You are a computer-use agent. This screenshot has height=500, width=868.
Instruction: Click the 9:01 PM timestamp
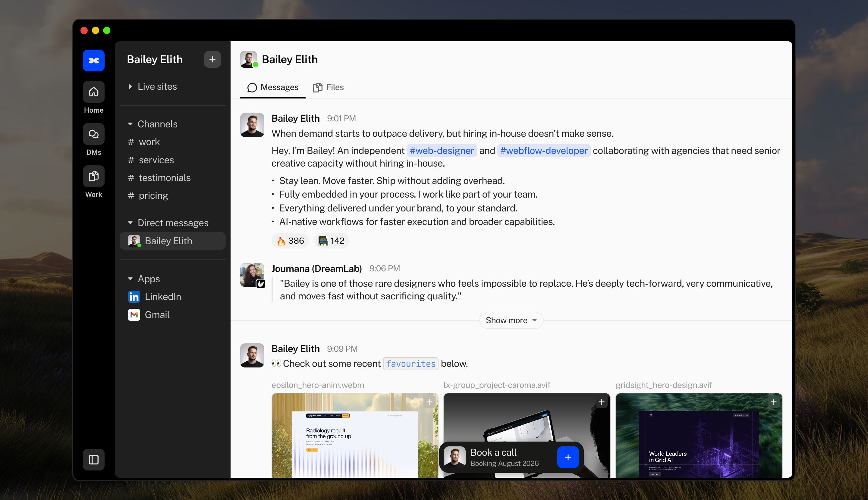(341, 118)
